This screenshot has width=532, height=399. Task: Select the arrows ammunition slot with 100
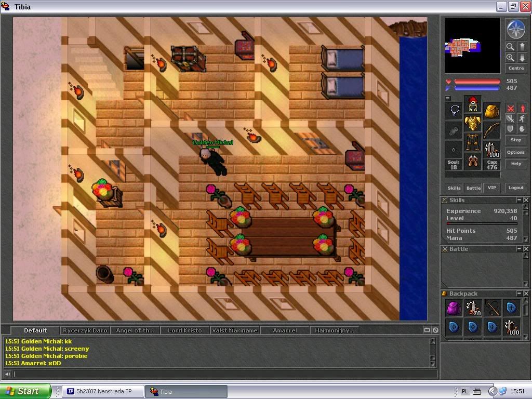coord(491,149)
